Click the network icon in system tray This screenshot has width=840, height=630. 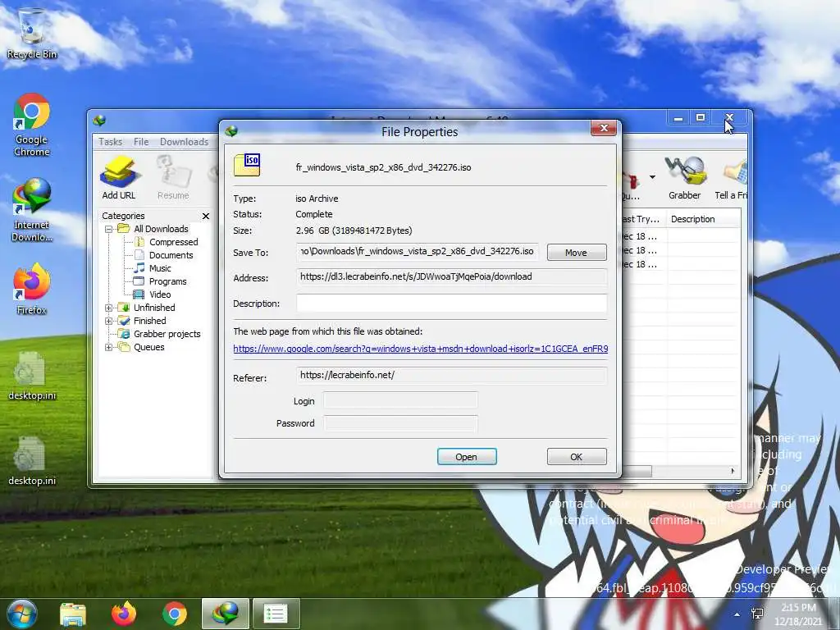[757, 614]
